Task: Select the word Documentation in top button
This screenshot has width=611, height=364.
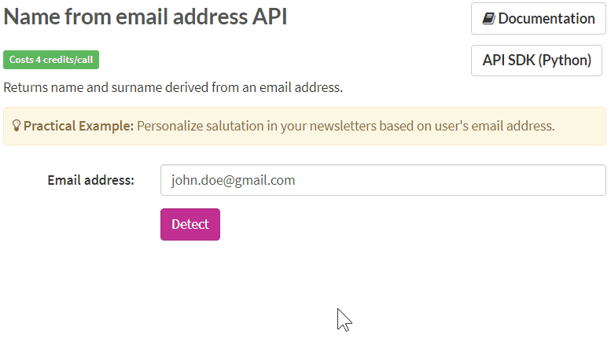Action: (547, 18)
